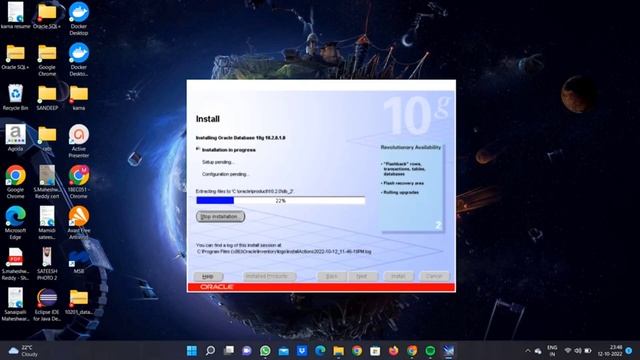Select the Agoda desktop shortcut
The image size is (640, 360).
pyautogui.click(x=15, y=138)
